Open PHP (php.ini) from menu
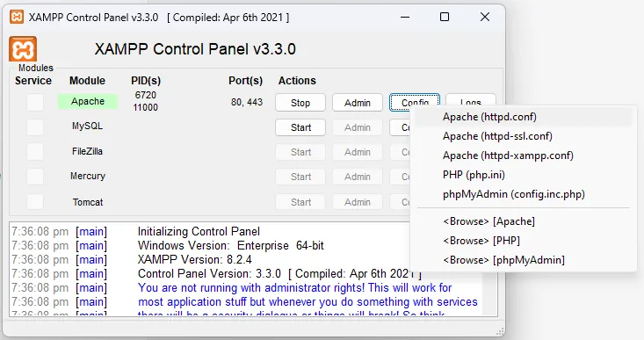The height and width of the screenshot is (340, 644). tap(524, 175)
